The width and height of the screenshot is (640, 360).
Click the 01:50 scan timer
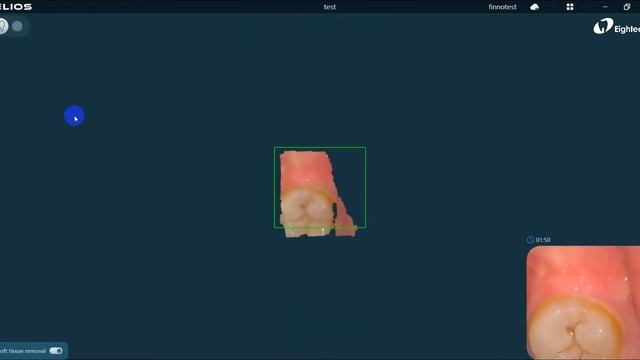[x=543, y=240]
